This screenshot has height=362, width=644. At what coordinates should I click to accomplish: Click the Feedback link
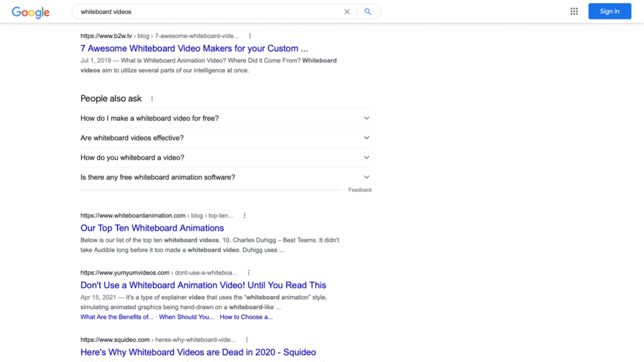[360, 190]
